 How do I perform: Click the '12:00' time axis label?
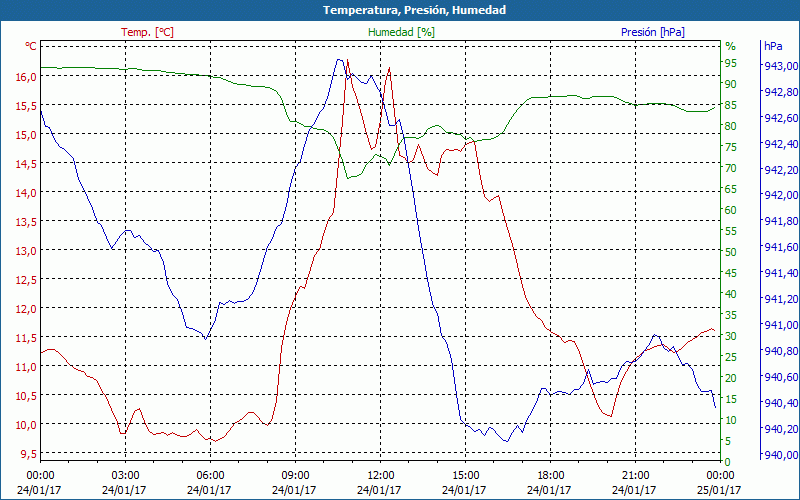click(381, 476)
